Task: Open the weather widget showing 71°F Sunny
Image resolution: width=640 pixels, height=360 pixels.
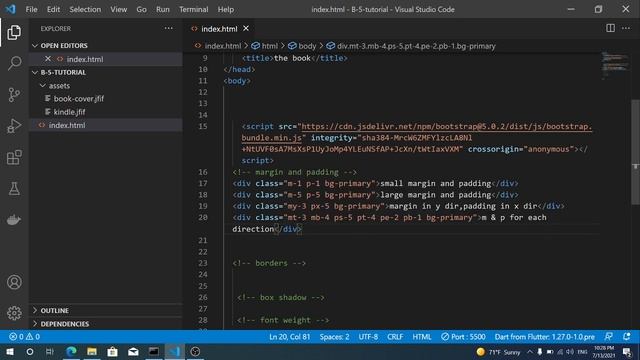Action: (498, 352)
